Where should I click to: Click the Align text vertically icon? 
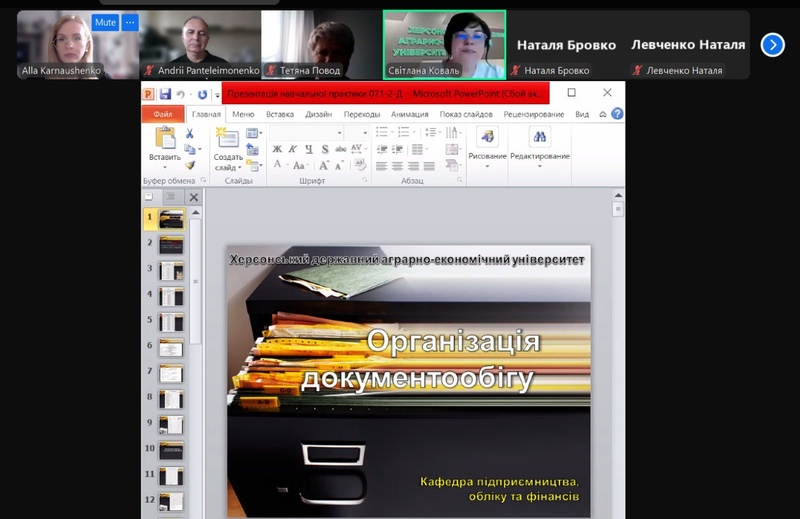click(452, 149)
